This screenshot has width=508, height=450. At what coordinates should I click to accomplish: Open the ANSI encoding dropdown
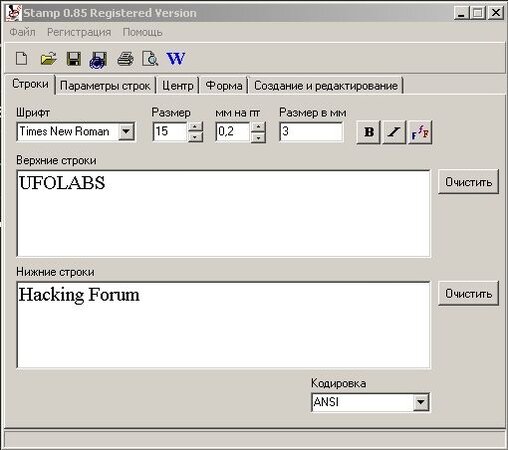[x=421, y=402]
